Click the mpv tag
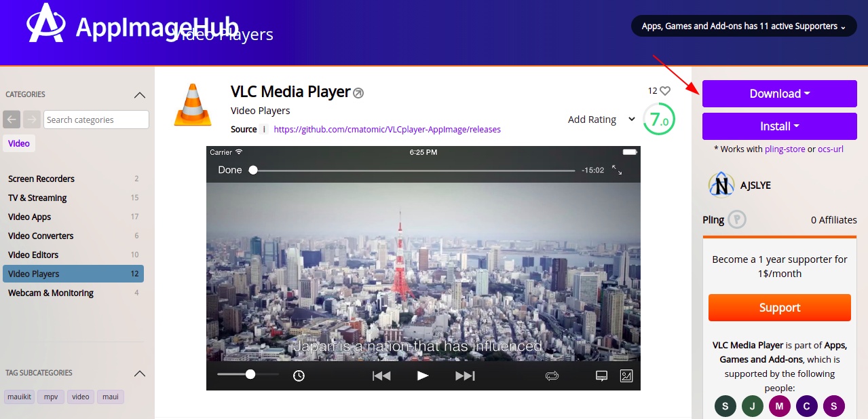Viewport: 868px width, 419px height. tap(51, 397)
